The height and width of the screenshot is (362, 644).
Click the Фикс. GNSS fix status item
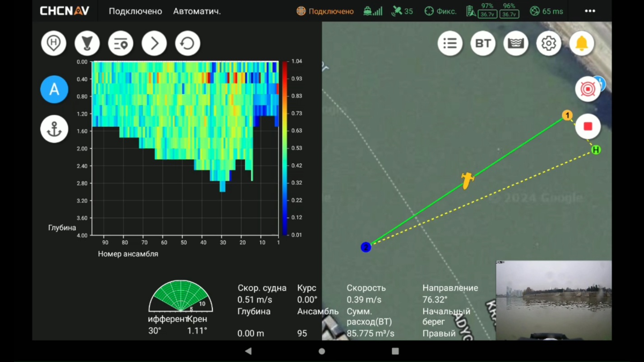(x=439, y=11)
